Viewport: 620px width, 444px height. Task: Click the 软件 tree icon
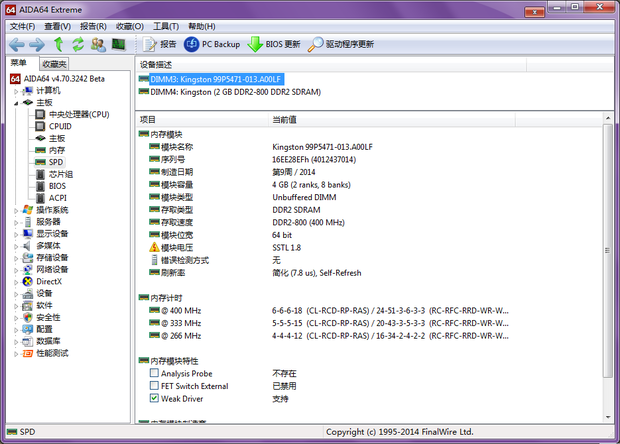(28, 306)
